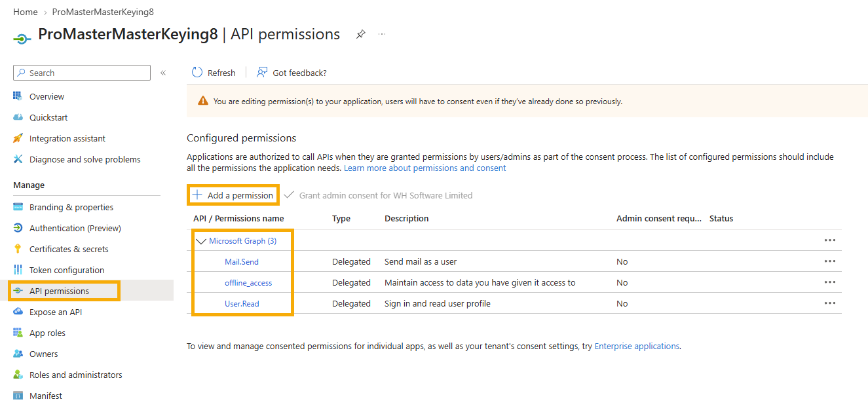868x412 pixels.
Task: Open ellipsis menu for User.Read row
Action: click(830, 303)
